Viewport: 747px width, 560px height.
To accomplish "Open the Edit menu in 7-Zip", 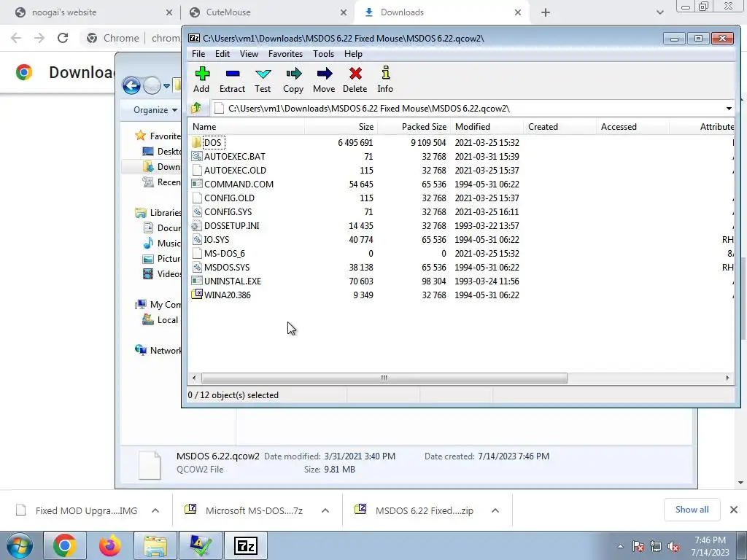I will point(222,54).
